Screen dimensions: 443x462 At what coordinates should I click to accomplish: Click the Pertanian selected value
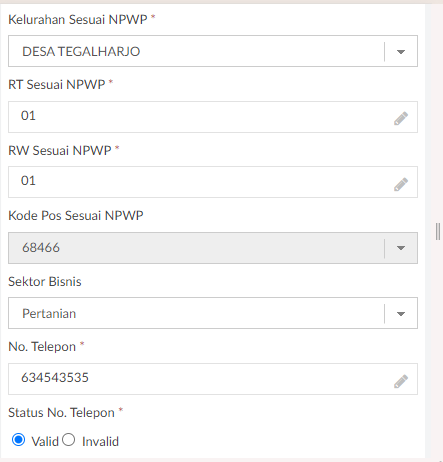click(49, 314)
